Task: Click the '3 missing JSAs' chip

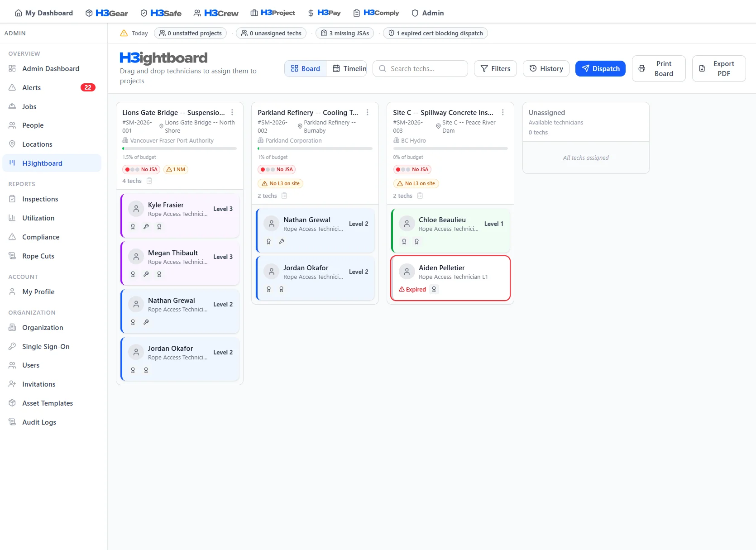Action: pos(345,33)
